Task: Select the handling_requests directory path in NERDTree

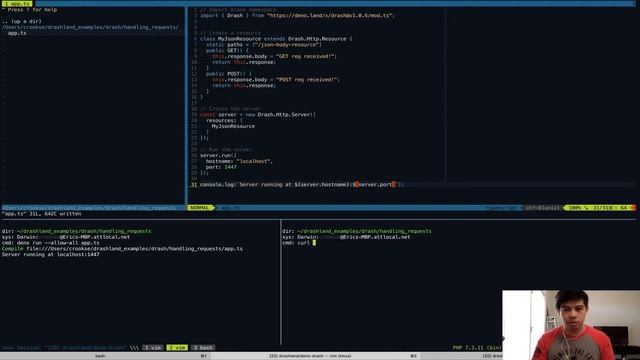Action: point(90,27)
